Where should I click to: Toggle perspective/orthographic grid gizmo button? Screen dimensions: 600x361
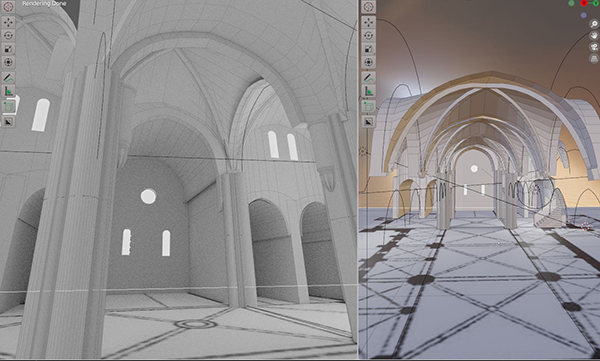click(x=594, y=59)
